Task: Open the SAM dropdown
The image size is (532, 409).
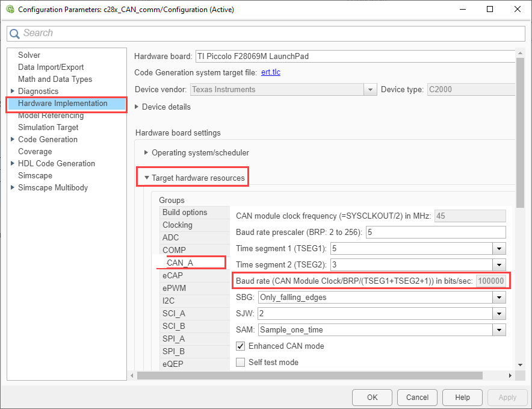Action: point(500,329)
